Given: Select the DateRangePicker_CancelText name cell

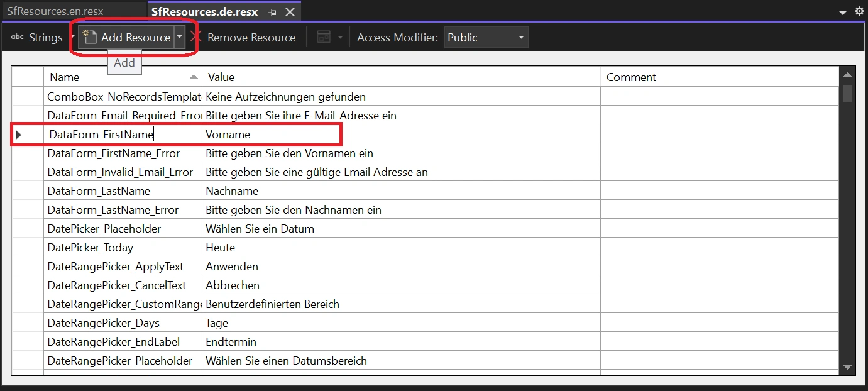Looking at the screenshot, I should coord(123,285).
